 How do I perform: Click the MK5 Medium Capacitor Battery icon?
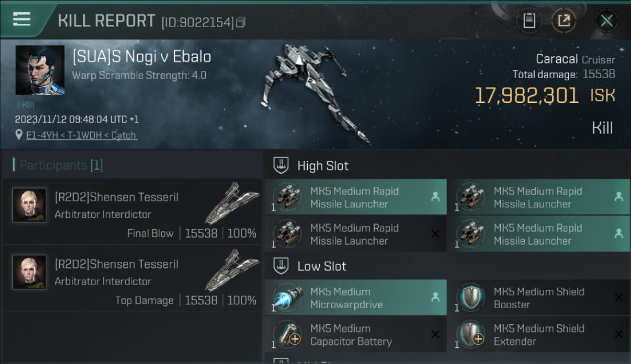(x=288, y=334)
